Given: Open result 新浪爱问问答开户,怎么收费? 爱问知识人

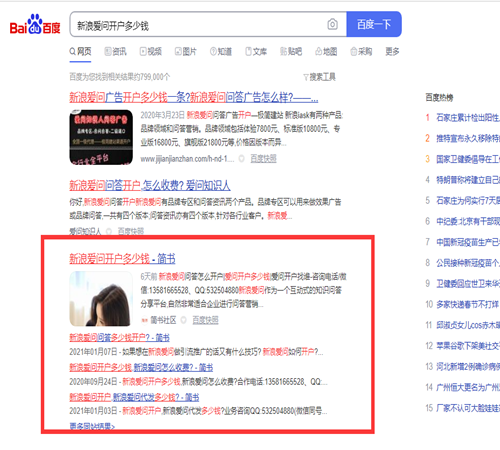Looking at the screenshot, I should pos(150,185).
